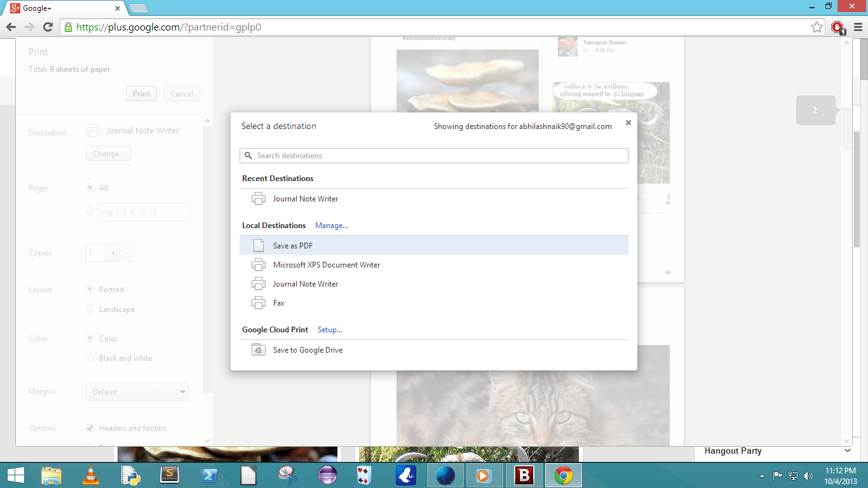Screen dimensions: 868x488
Task: Open the dark blue globe taskbar app
Action: pos(445,475)
